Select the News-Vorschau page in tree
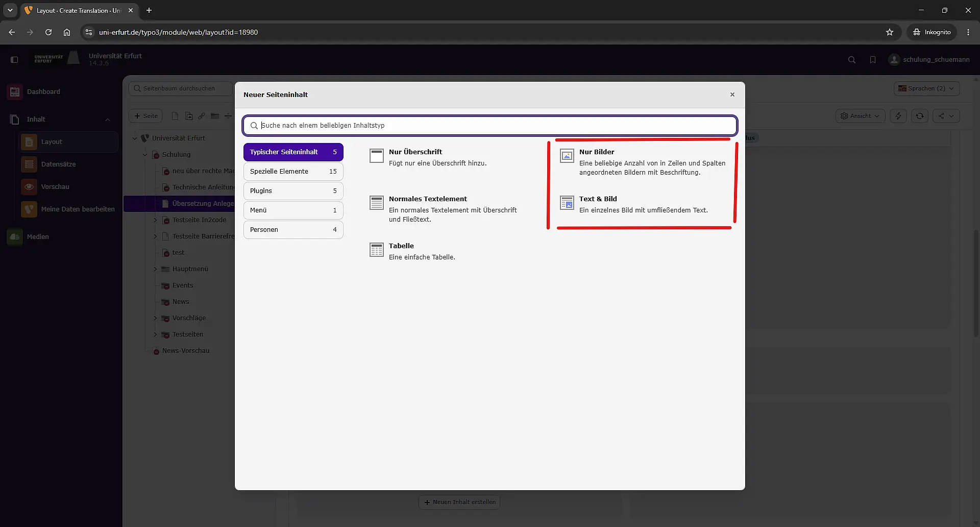980x527 pixels. pyautogui.click(x=186, y=351)
